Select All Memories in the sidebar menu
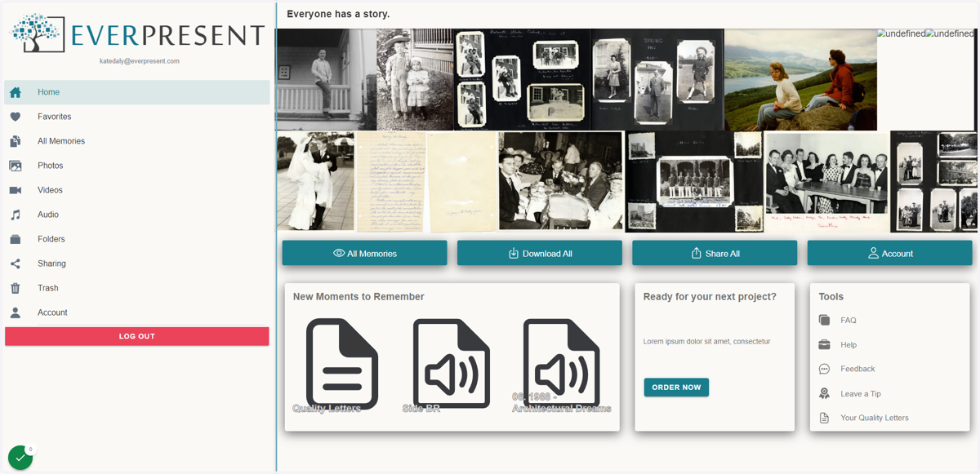Viewport: 980px width, 474px height. pyautogui.click(x=137, y=141)
